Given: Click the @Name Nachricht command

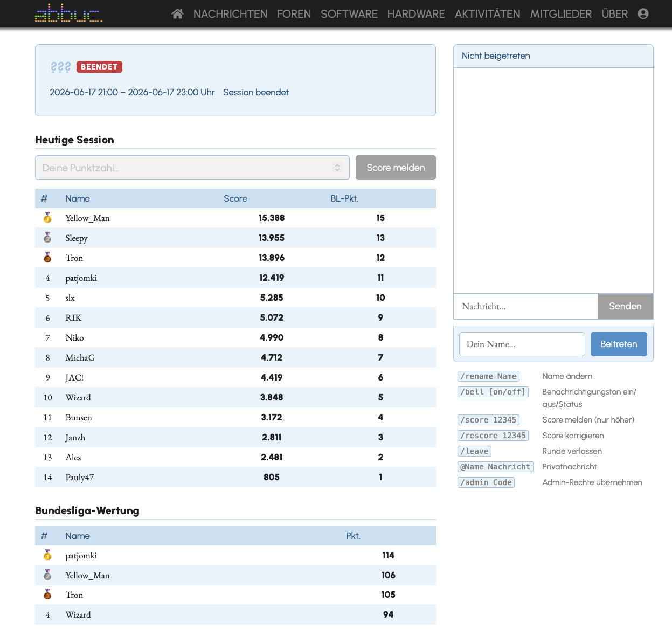Looking at the screenshot, I should coord(495,467).
